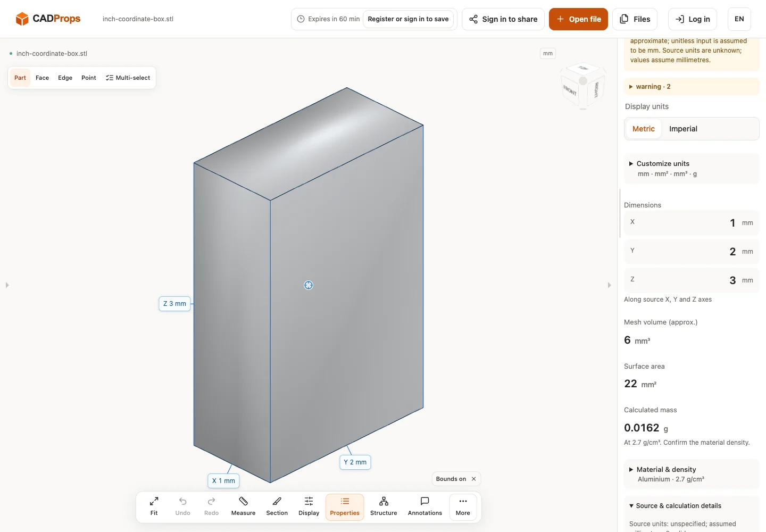This screenshot has height=532, width=766.
Task: Open the Section tool
Action: (277, 506)
